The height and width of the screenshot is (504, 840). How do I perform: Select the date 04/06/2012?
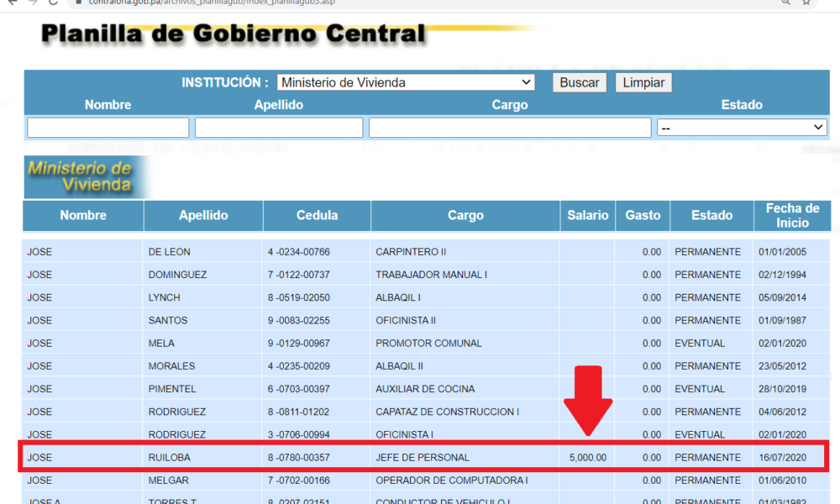pyautogui.click(x=782, y=412)
